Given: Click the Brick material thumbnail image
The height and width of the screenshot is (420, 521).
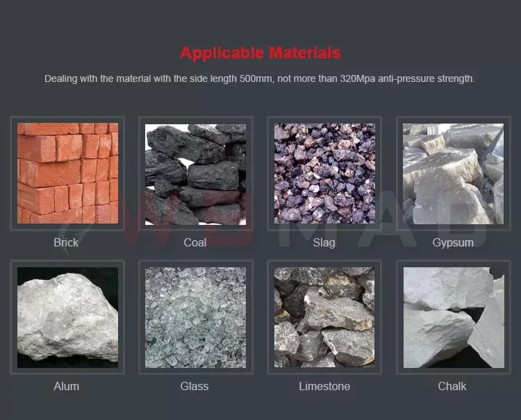Looking at the screenshot, I should 67,174.
